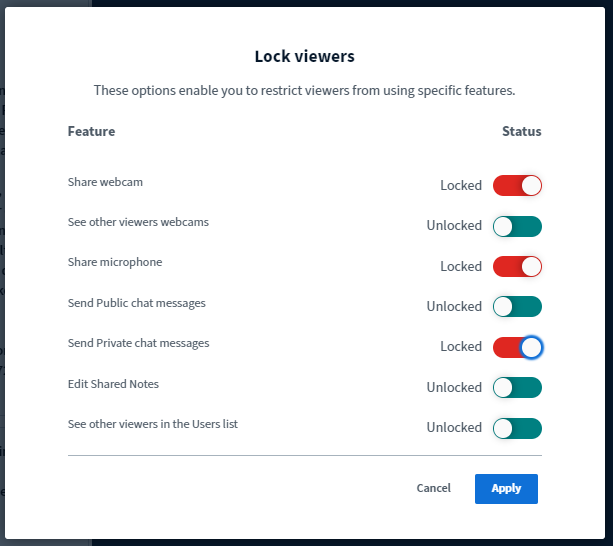Screen dimensions: 613x546
Task: Click the Apply button
Action: coord(506,488)
